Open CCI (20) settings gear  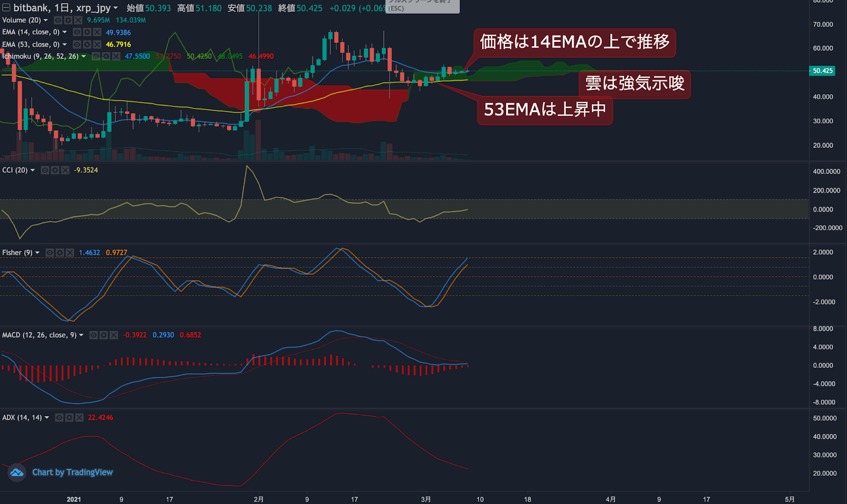tap(56, 170)
